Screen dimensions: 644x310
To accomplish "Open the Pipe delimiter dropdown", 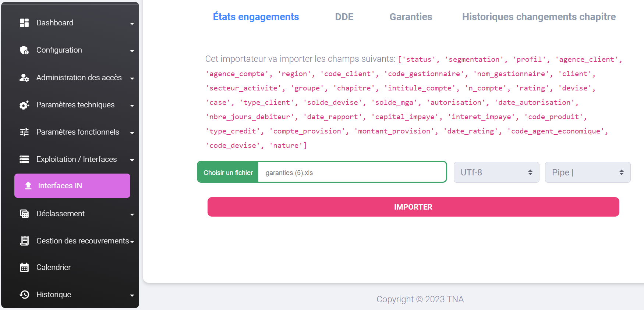I will tap(587, 172).
